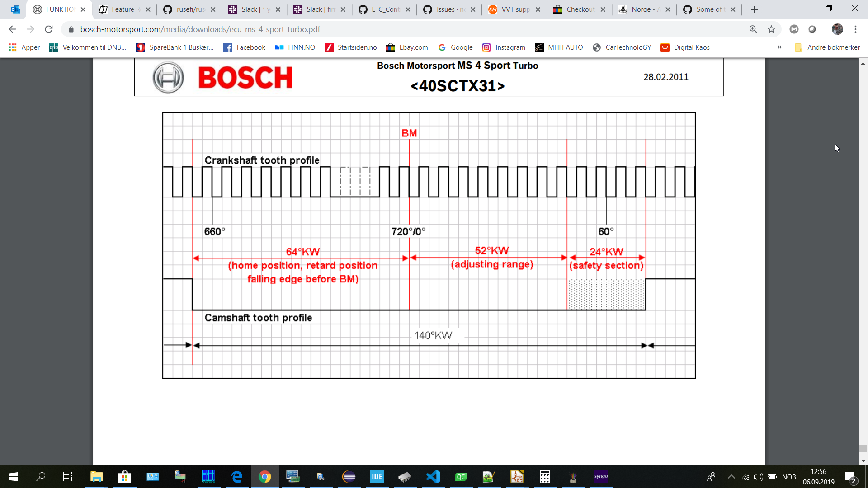Switch to the Norge tab
The width and height of the screenshot is (868, 488).
(644, 9)
